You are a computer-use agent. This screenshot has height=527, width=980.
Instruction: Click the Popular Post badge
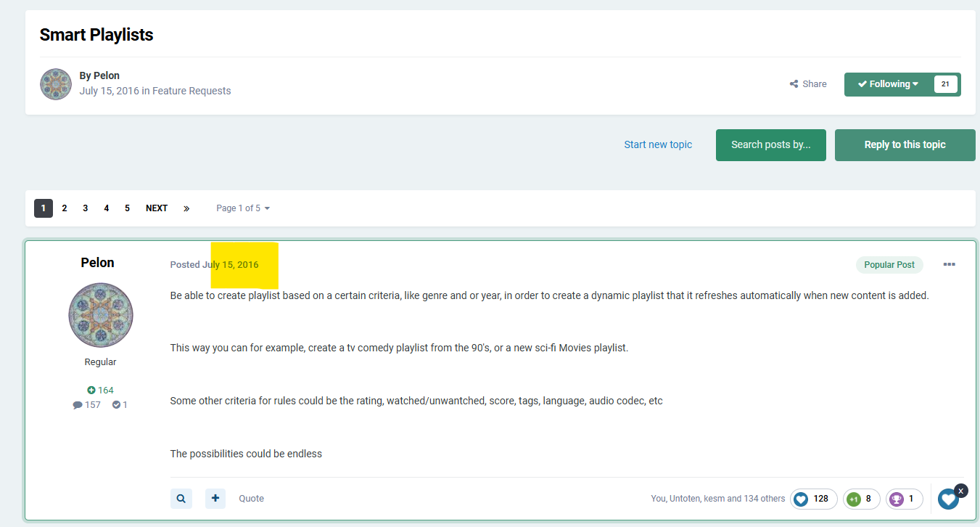click(889, 265)
